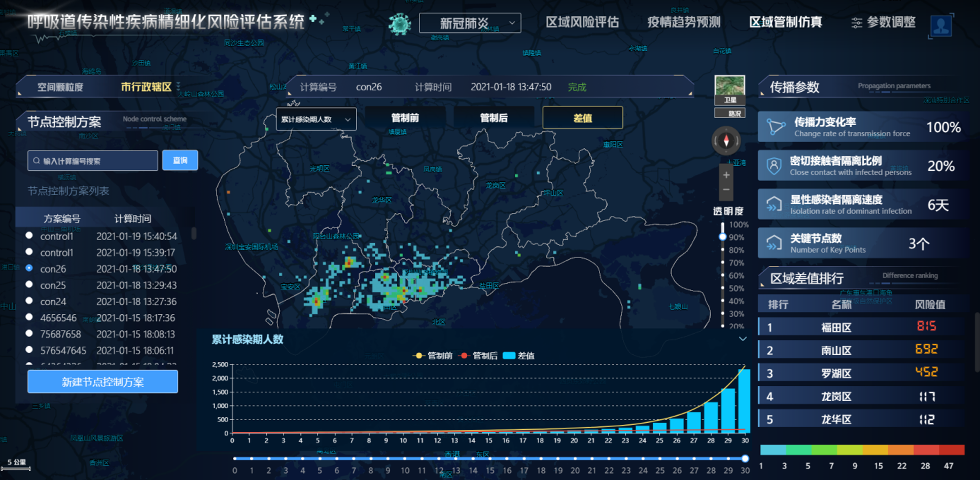Screen dimensions: 980x480
Task: Open the 累计感染期人数 indicator dropdown
Action: pyautogui.click(x=316, y=119)
